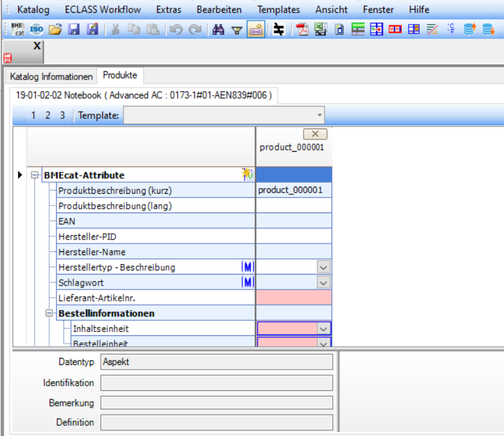Remove the product_000001 column with X button
The height and width of the screenshot is (436, 504).
coord(315,134)
